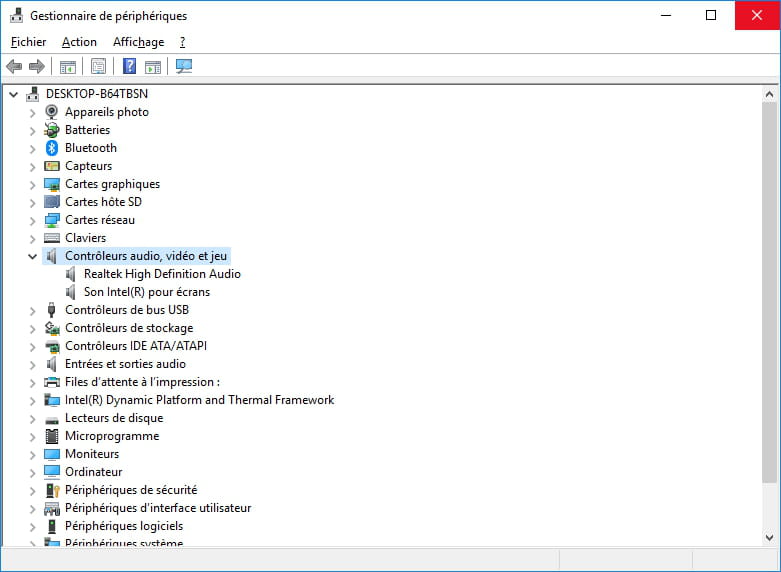This screenshot has width=781, height=572.
Task: Open the Properties toolbar icon
Action: coord(99,66)
